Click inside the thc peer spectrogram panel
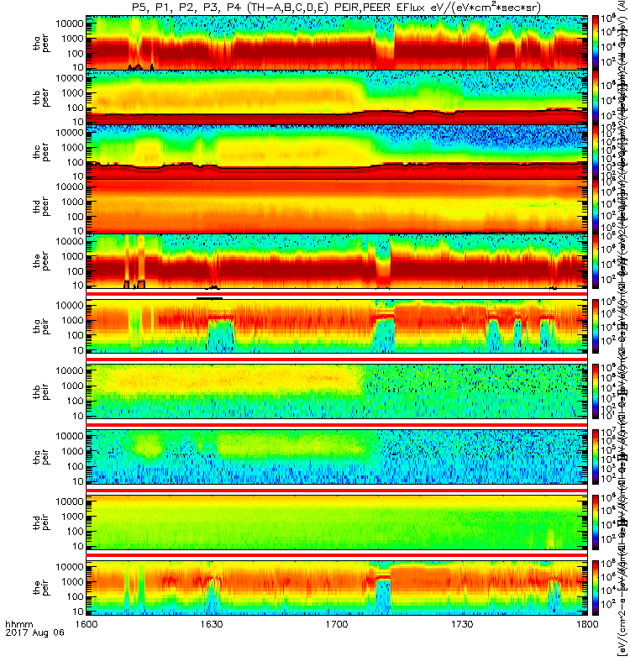Image resolution: width=630 pixels, height=672 pixels. (x=337, y=152)
